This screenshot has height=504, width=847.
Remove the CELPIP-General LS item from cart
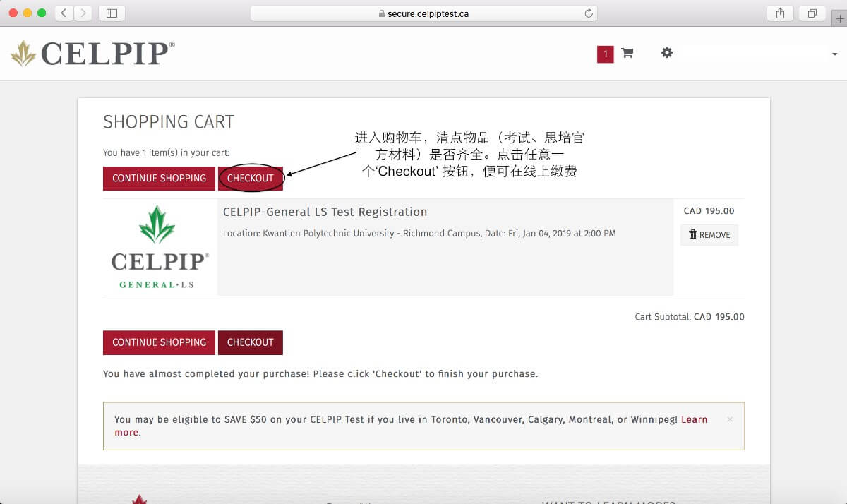tap(709, 235)
